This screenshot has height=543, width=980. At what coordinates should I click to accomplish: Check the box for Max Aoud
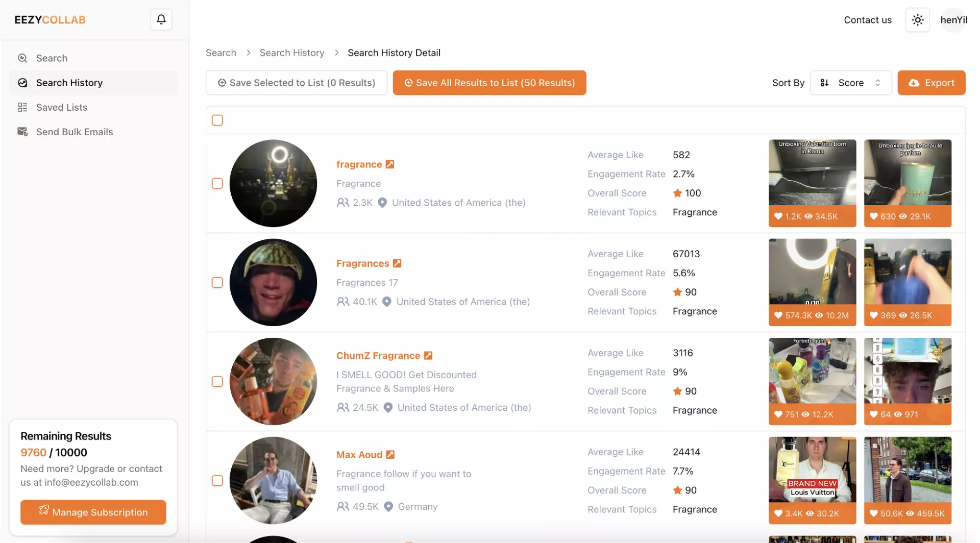point(217,481)
